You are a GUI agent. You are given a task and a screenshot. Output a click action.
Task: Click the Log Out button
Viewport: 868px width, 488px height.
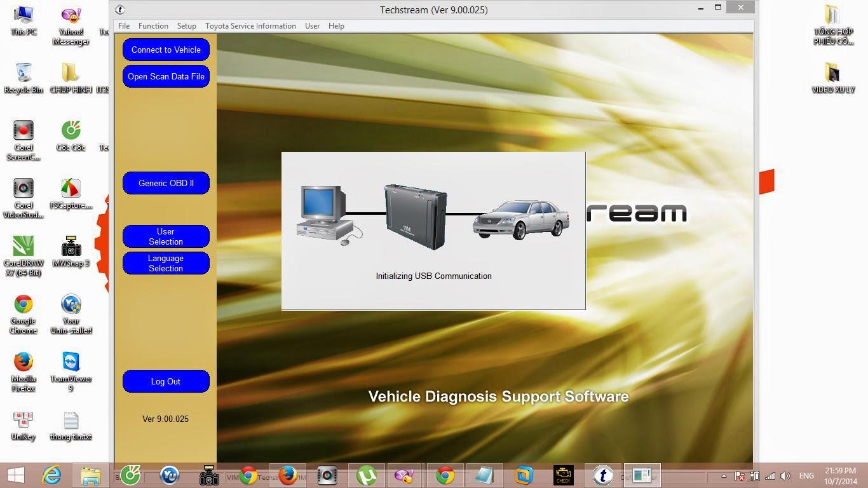(166, 381)
